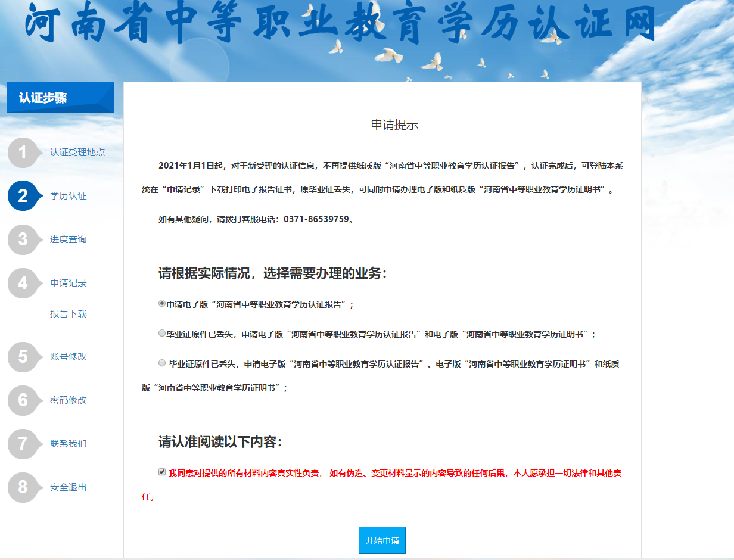Open 认证受理地点 link
734x560 pixels.
pyautogui.click(x=77, y=153)
